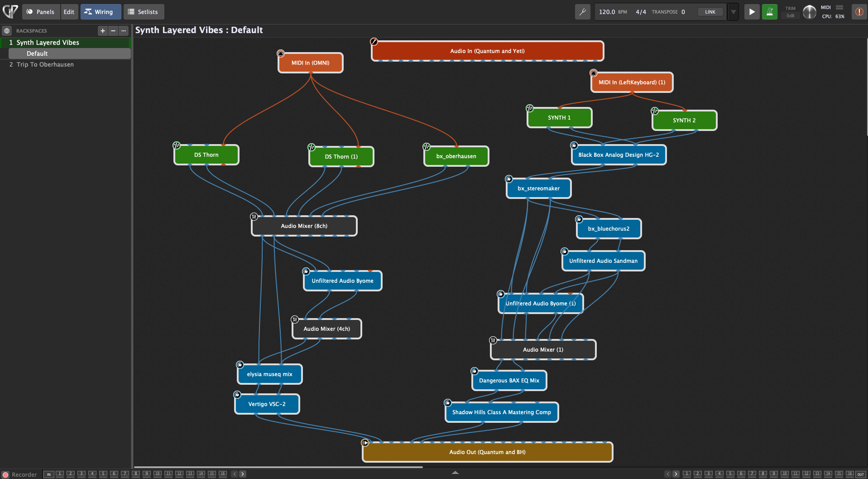868x479 pixels.
Task: Click the bx_oberhausen plugin icon
Action: click(x=427, y=147)
